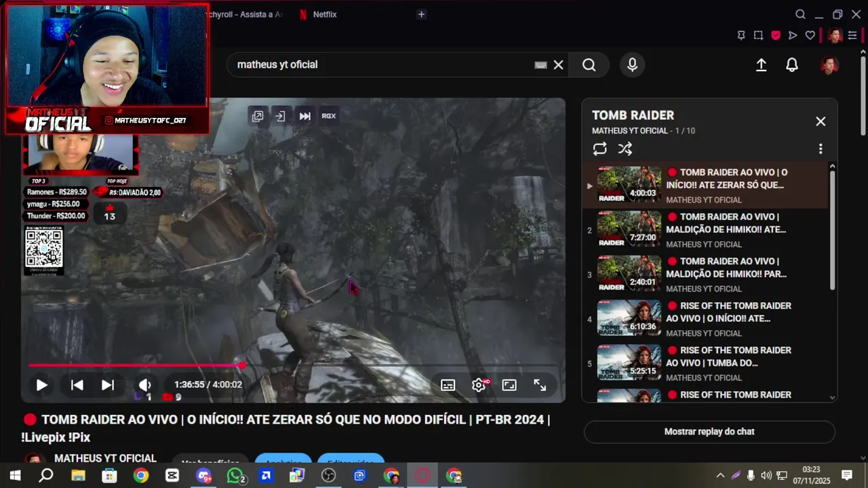Mute the video volume
868x488 pixels.
[x=144, y=385]
